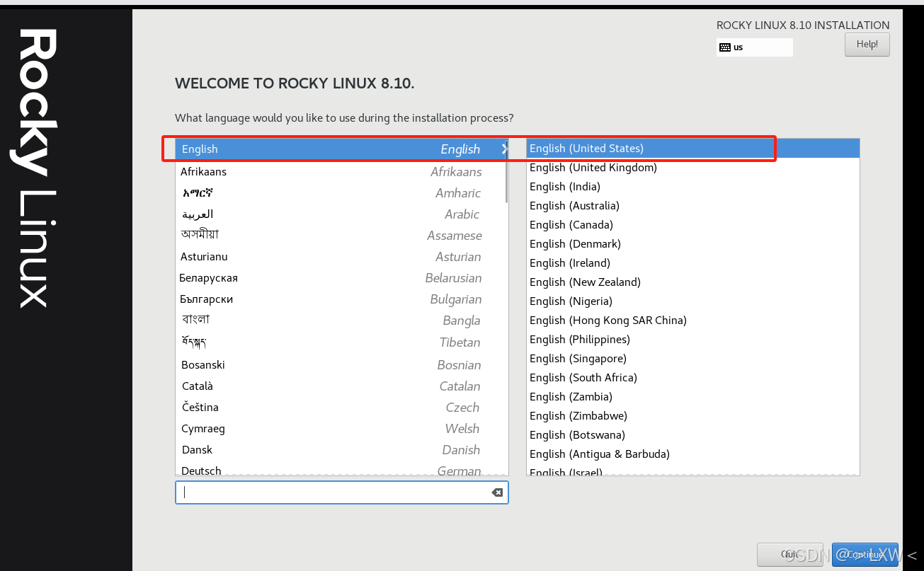The width and height of the screenshot is (924, 571).
Task: Choose English (Canada) locale
Action: click(x=692, y=225)
